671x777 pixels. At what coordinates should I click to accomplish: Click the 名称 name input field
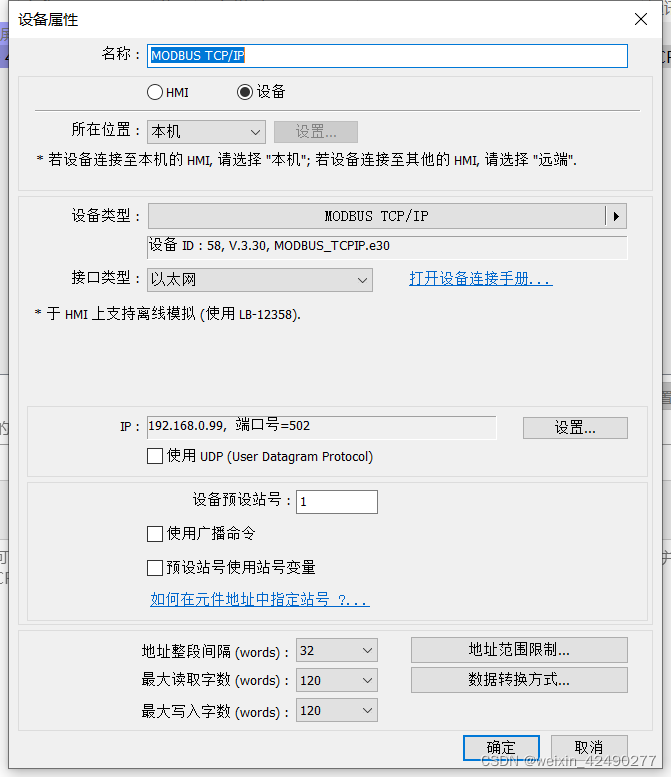(x=387, y=56)
